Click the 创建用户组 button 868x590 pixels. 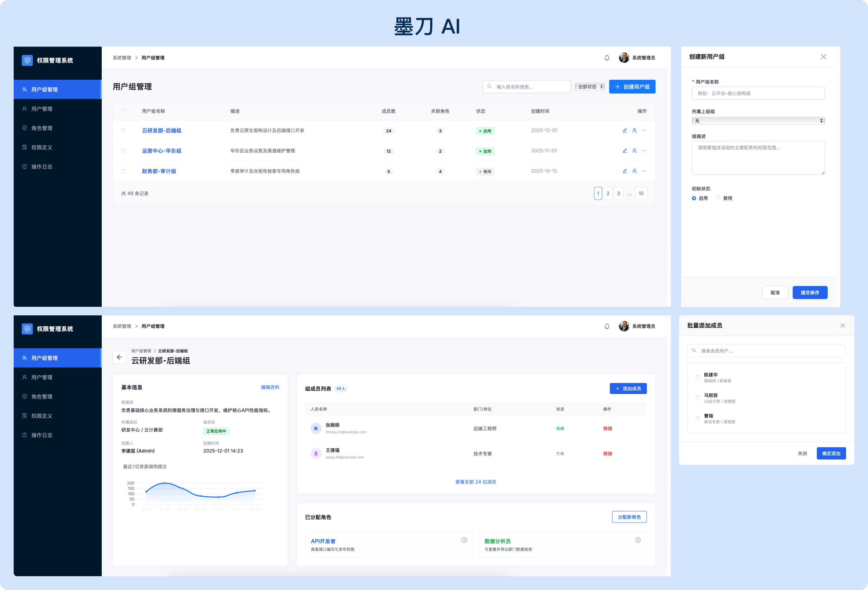pyautogui.click(x=632, y=87)
